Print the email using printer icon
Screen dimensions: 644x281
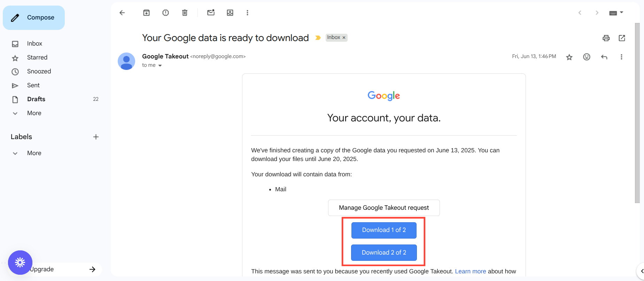[x=606, y=38]
